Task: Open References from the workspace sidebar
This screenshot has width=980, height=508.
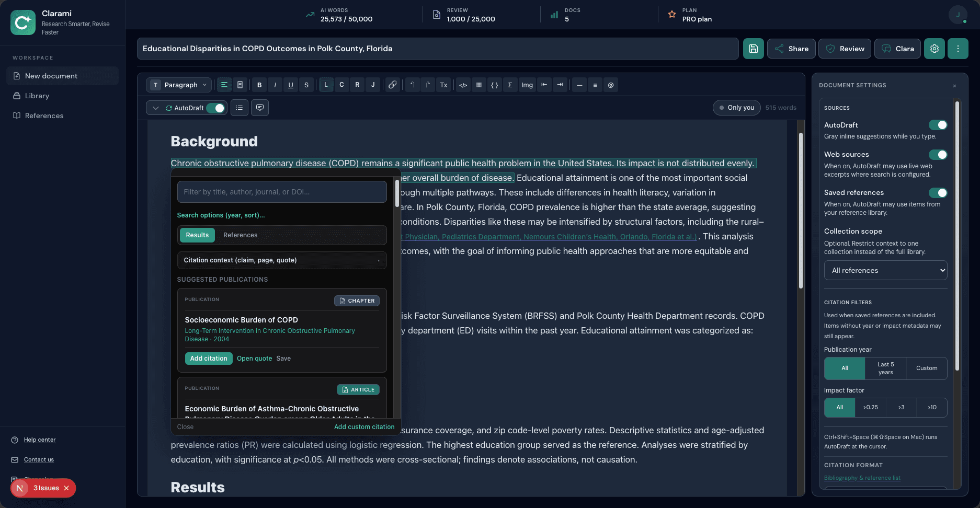Action: [44, 116]
